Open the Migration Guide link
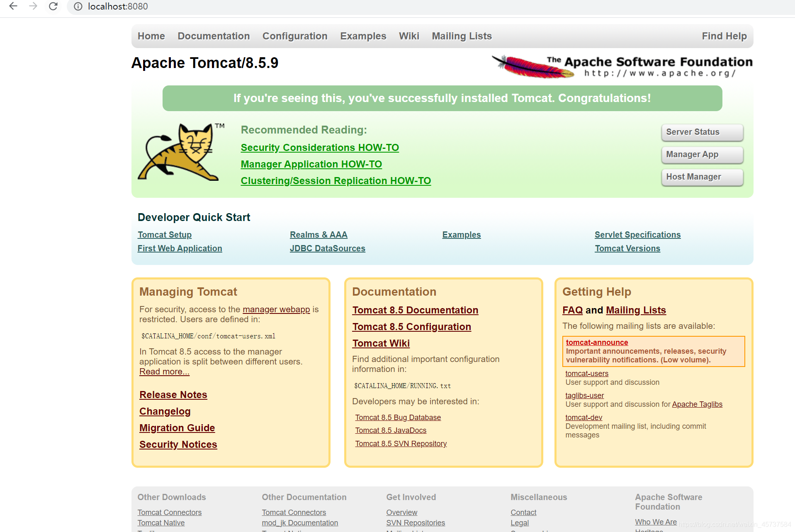795x532 pixels. pyautogui.click(x=177, y=428)
